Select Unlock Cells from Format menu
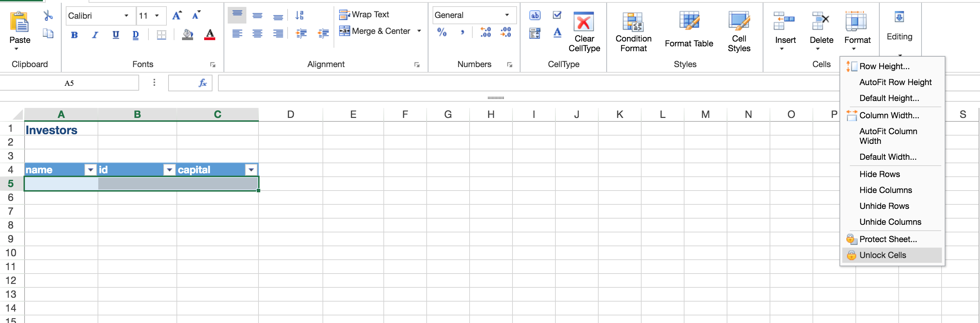Viewport: 980px width, 323px height. [x=882, y=255]
